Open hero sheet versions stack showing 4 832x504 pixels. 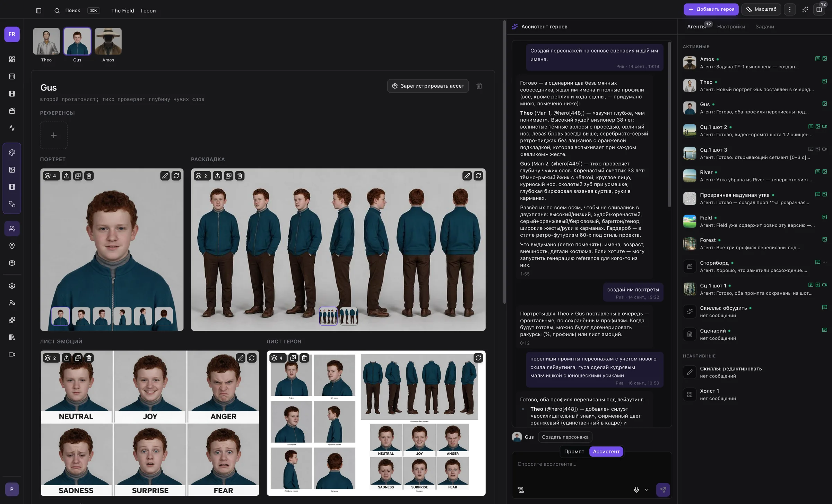pyautogui.click(x=278, y=358)
